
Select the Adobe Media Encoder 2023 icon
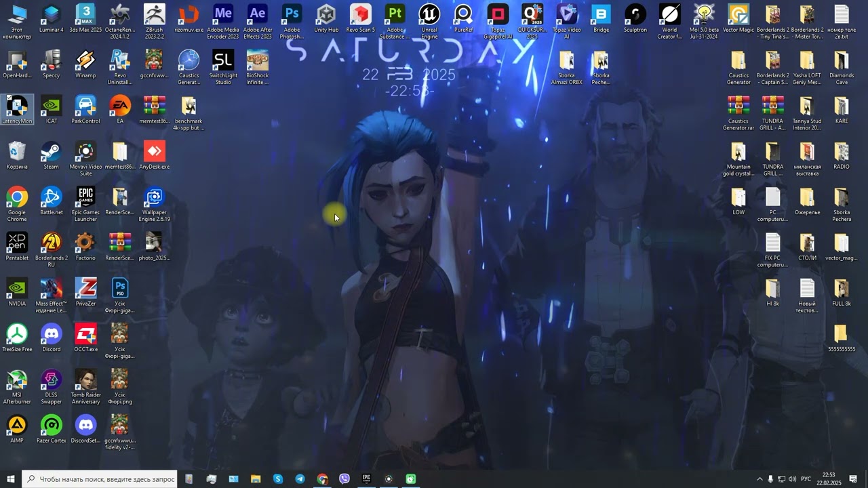223,22
